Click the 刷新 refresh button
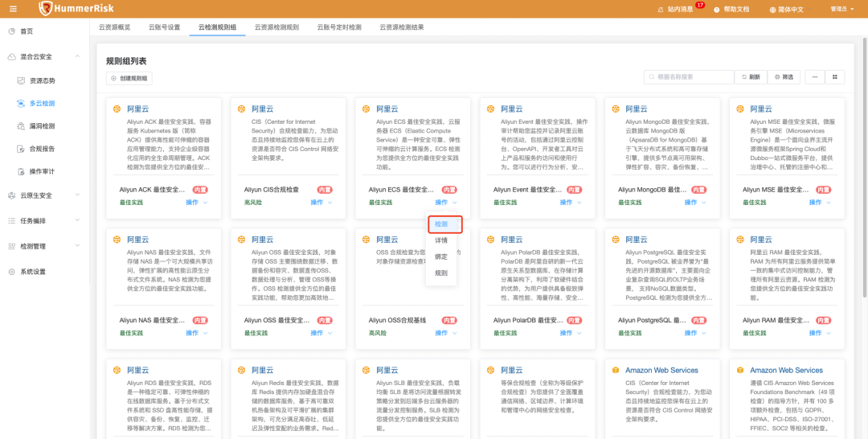Viewport: 868px width, 439px height. tap(751, 77)
